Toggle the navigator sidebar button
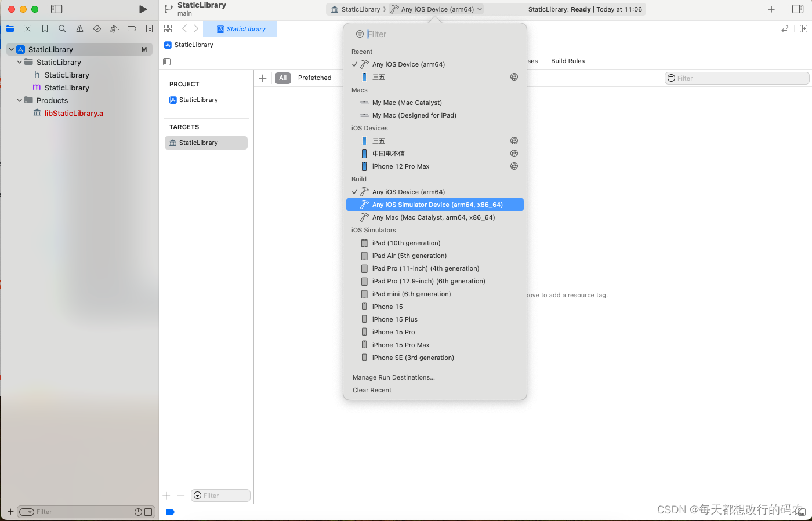The height and width of the screenshot is (521, 812). (x=56, y=9)
